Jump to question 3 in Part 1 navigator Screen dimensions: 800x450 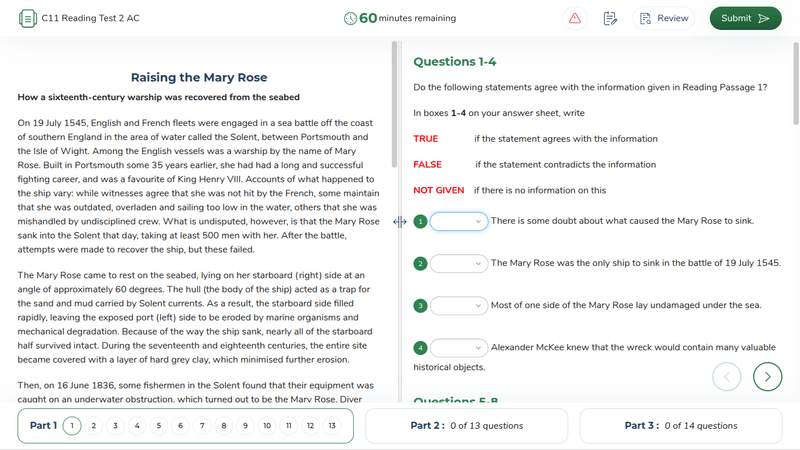(x=115, y=426)
